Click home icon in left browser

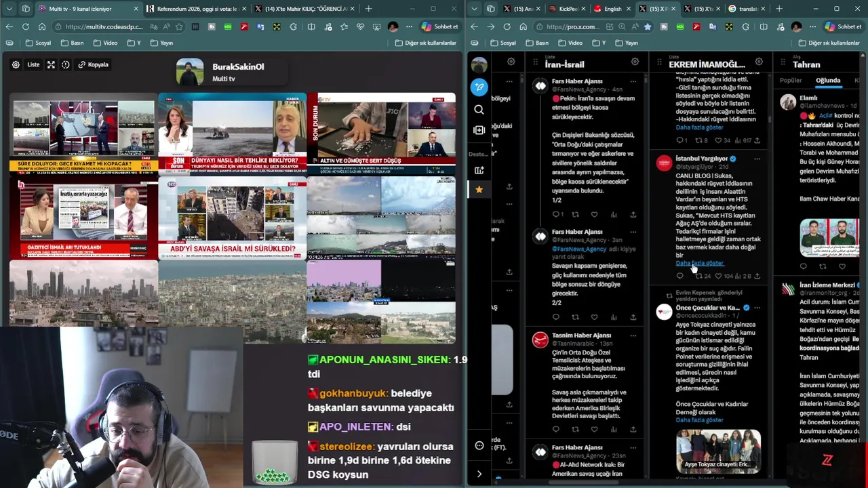click(41, 26)
